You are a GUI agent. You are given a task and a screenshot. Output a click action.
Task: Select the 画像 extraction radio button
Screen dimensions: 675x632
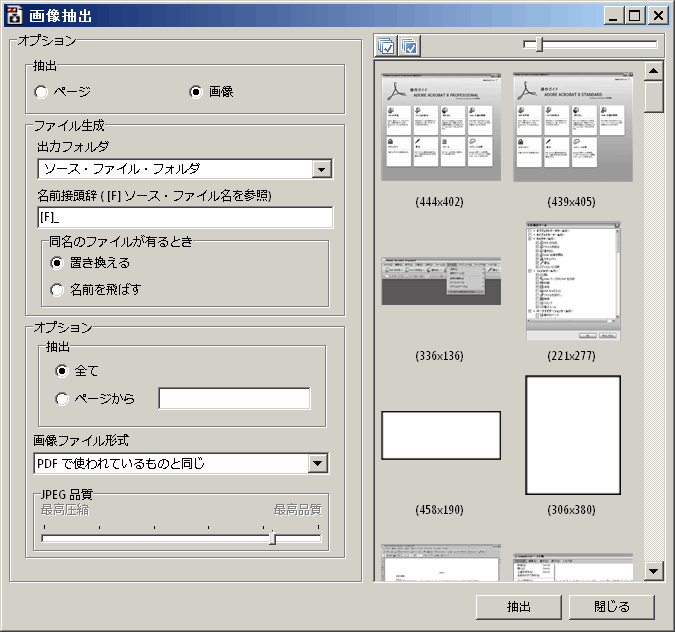point(196,92)
